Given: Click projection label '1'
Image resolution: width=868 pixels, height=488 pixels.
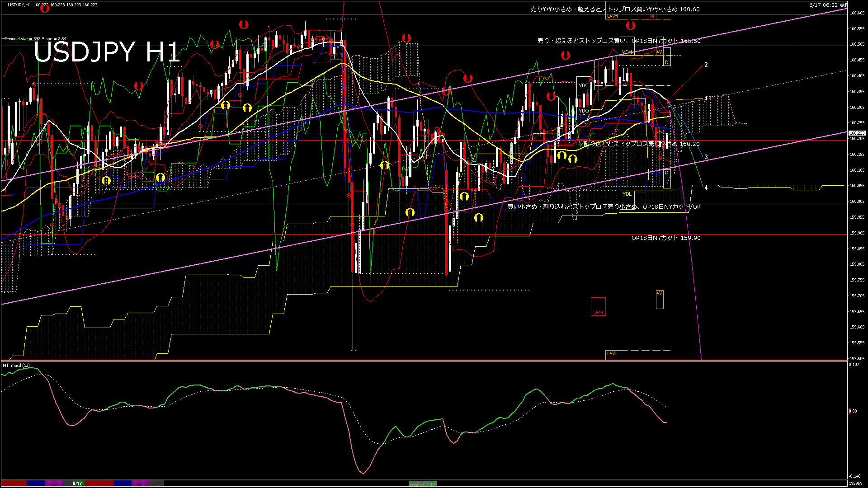Looking at the screenshot, I should [706, 98].
